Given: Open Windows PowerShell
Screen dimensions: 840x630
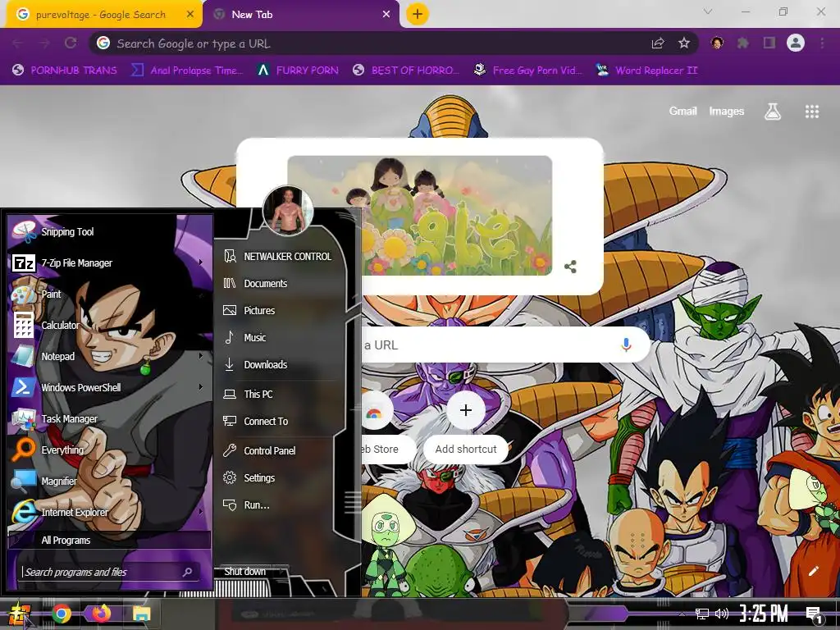Looking at the screenshot, I should click(110, 387).
